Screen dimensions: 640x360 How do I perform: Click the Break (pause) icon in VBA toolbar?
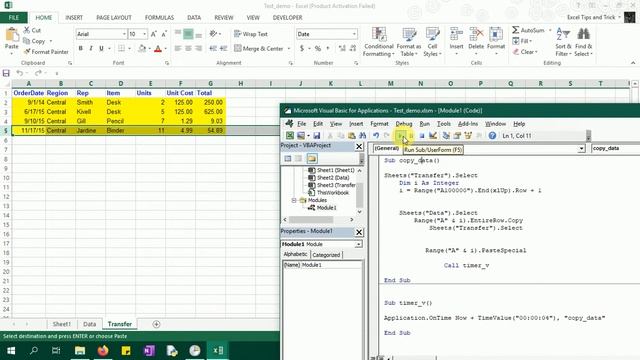pyautogui.click(x=411, y=136)
